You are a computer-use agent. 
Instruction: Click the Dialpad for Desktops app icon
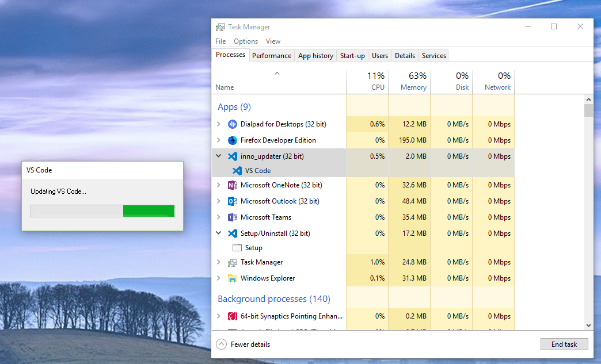click(233, 124)
